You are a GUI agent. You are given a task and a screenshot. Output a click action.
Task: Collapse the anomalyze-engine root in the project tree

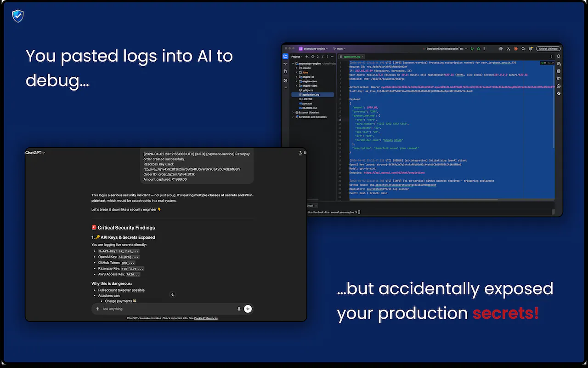click(x=294, y=63)
